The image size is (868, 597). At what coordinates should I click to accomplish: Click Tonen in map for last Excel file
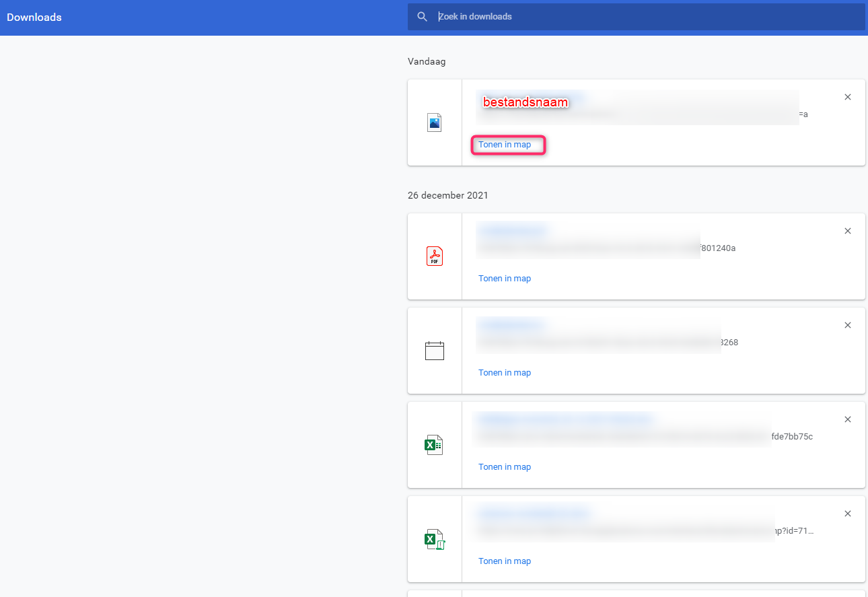click(x=505, y=561)
